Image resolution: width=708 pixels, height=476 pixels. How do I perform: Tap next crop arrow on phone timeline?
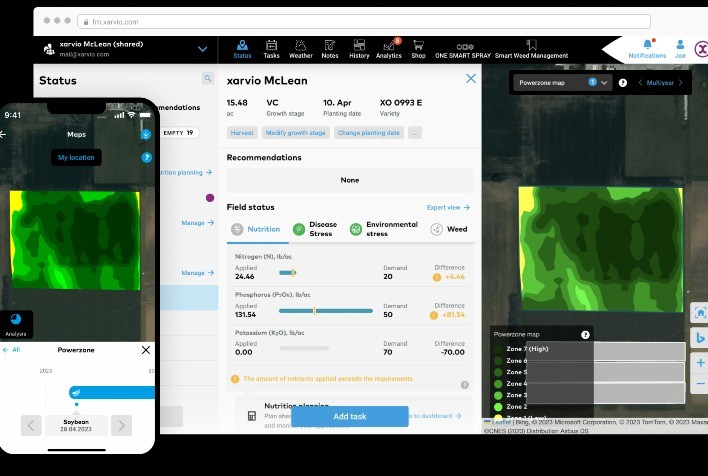[x=121, y=425]
